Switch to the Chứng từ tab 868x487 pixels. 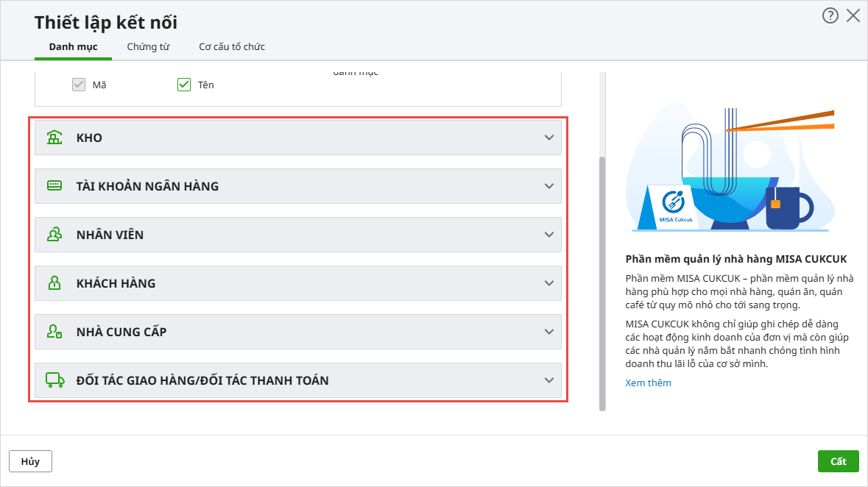(148, 47)
